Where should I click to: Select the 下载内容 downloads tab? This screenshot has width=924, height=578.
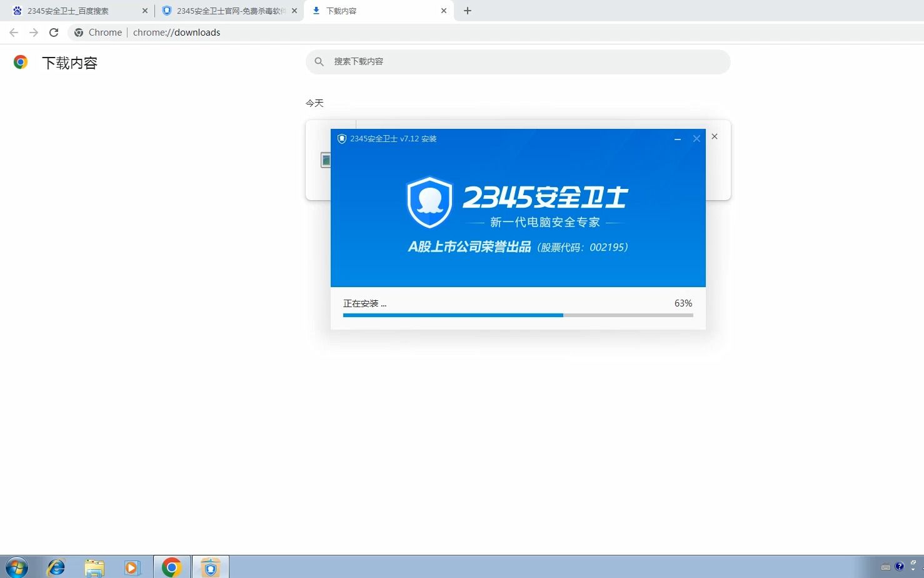click(x=378, y=11)
